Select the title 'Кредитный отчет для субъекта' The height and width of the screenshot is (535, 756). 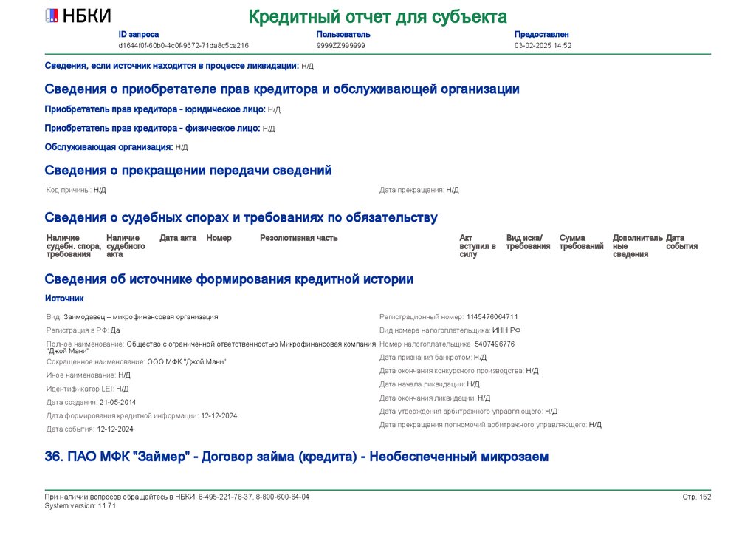tap(377, 17)
